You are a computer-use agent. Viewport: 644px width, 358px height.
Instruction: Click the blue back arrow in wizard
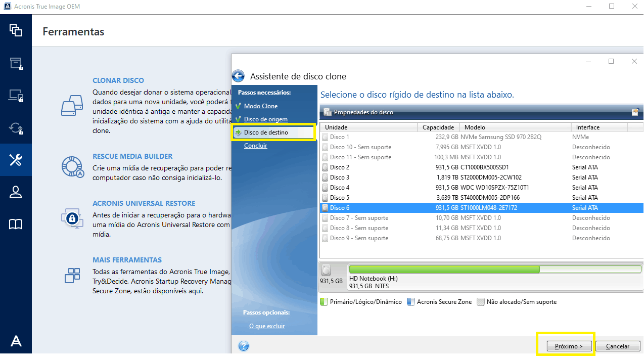(238, 76)
